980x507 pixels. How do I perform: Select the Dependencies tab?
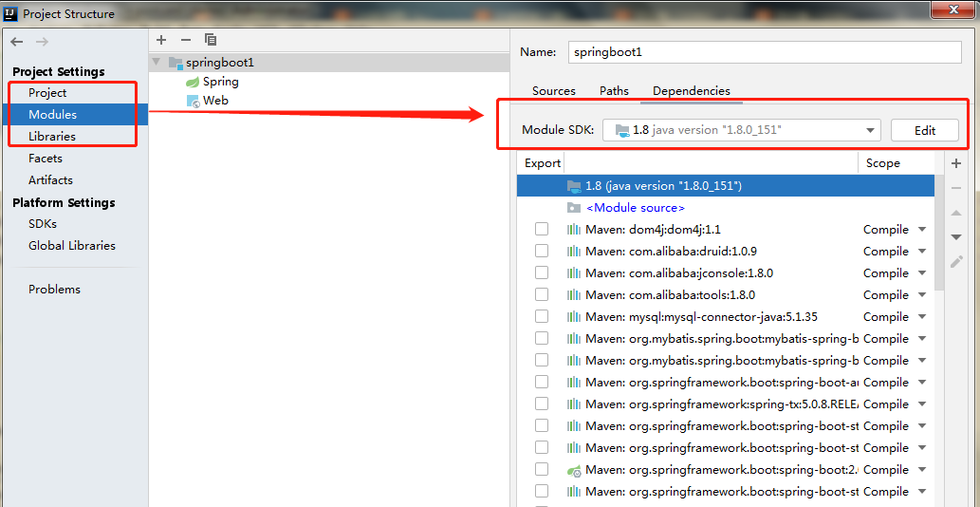click(692, 90)
